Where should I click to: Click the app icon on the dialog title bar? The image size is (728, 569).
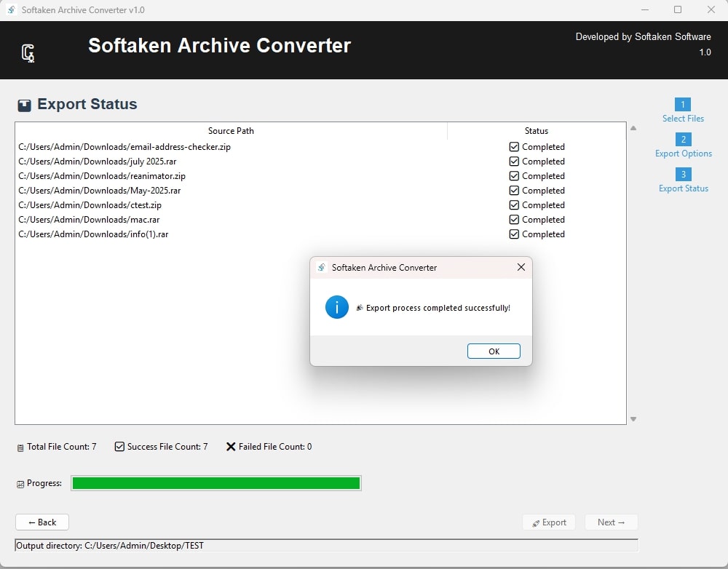[x=321, y=267]
